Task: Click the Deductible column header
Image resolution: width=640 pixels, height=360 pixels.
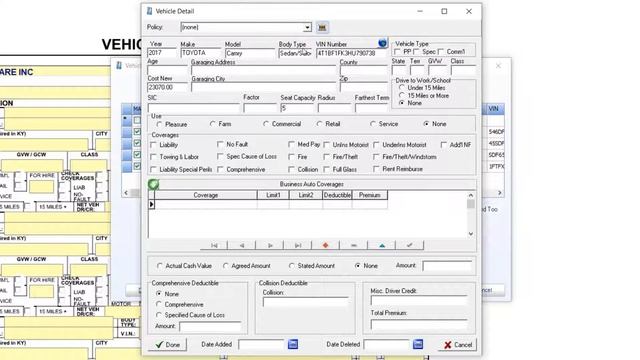Action: 337,195
